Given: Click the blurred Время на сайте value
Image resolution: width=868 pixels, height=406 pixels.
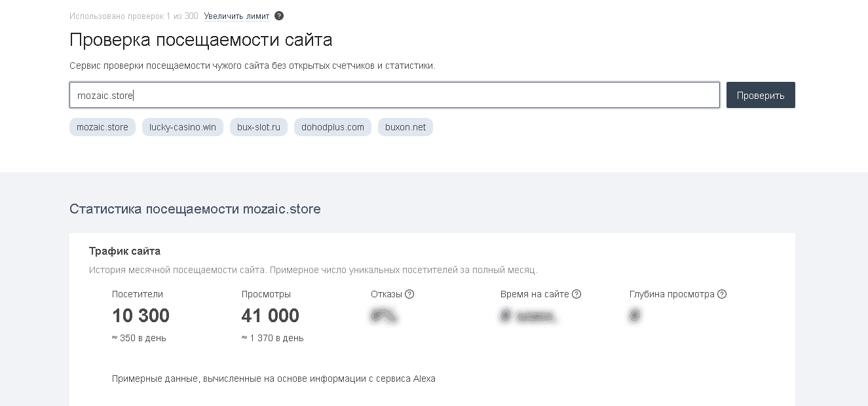Looking at the screenshot, I should tap(528, 316).
